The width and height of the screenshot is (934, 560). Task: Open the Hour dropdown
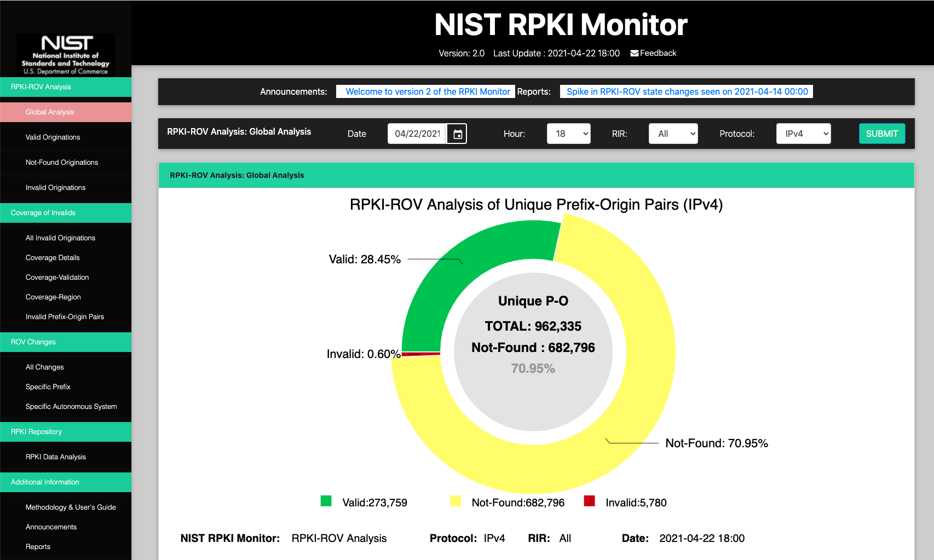(x=568, y=133)
